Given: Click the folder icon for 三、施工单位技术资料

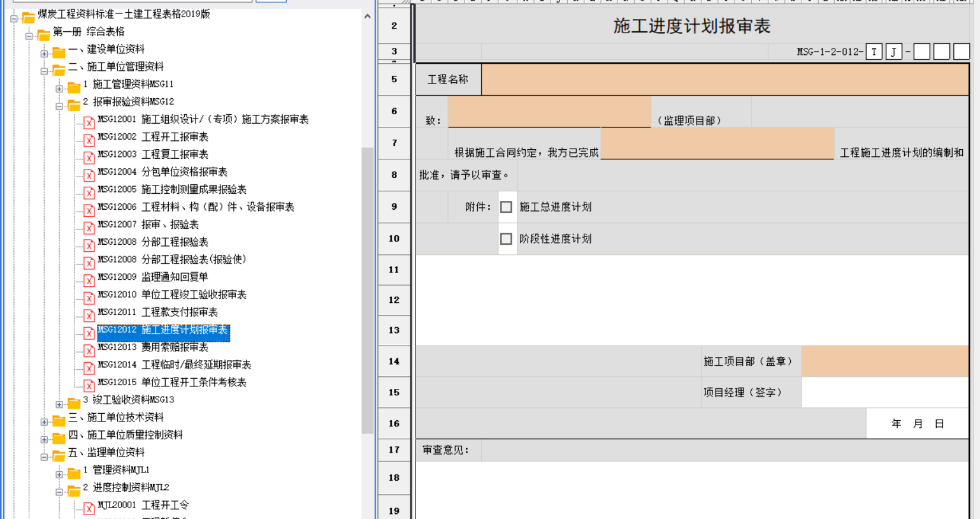Looking at the screenshot, I should point(59,420).
